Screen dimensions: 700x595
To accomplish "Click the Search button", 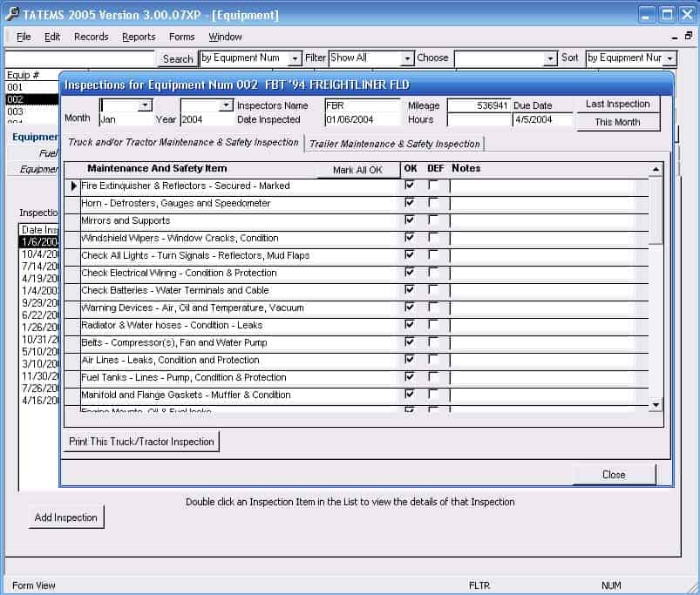I will click(x=177, y=57).
